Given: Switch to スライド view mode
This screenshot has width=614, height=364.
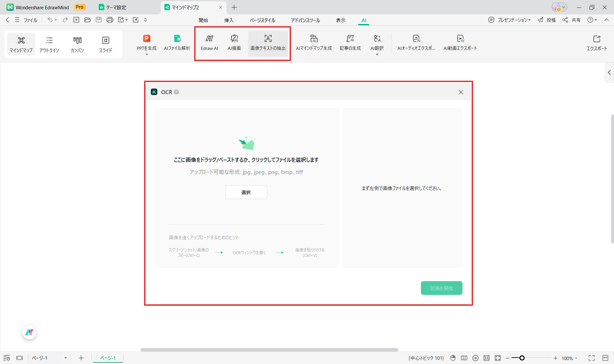Looking at the screenshot, I should point(105,44).
